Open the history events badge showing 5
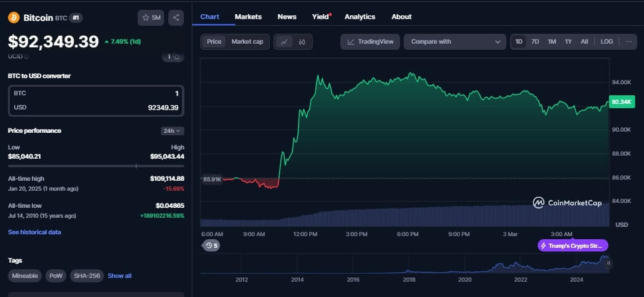The image size is (644, 297). click(211, 245)
